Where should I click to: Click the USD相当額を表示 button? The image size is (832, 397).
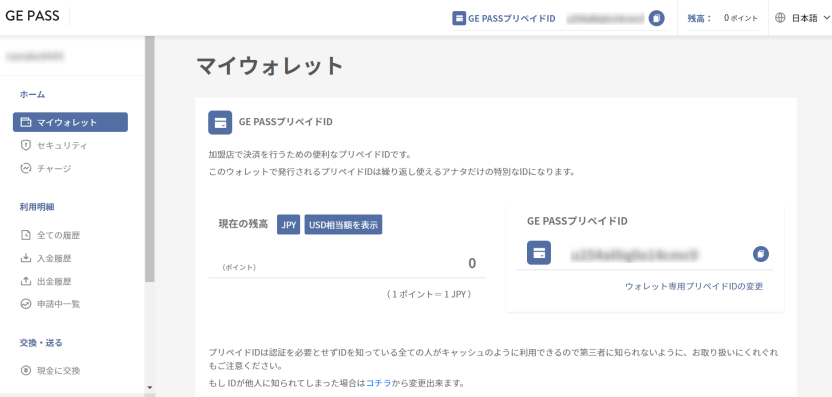pos(343,225)
